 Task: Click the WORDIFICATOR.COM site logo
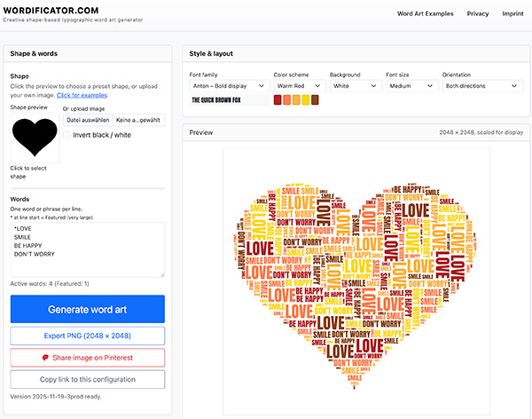pos(51,10)
